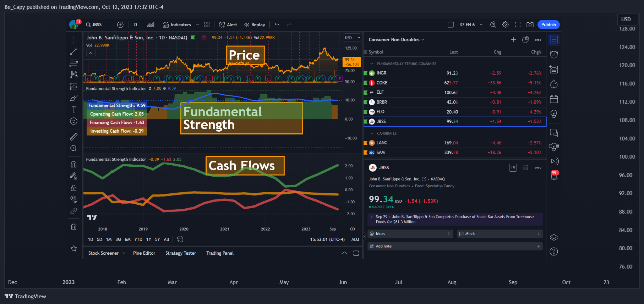Toggle magnet mode
Image resolution: width=644 pixels, height=304 pixels.
pyautogui.click(x=73, y=164)
